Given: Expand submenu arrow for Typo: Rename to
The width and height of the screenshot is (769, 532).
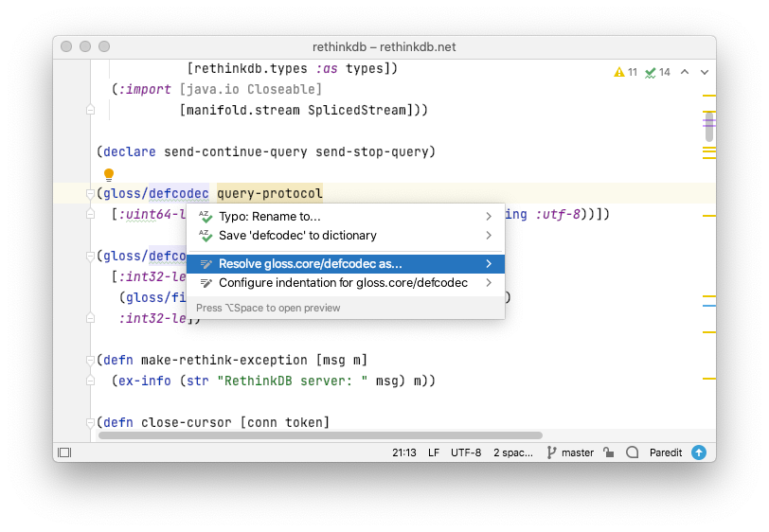Looking at the screenshot, I should (x=489, y=216).
